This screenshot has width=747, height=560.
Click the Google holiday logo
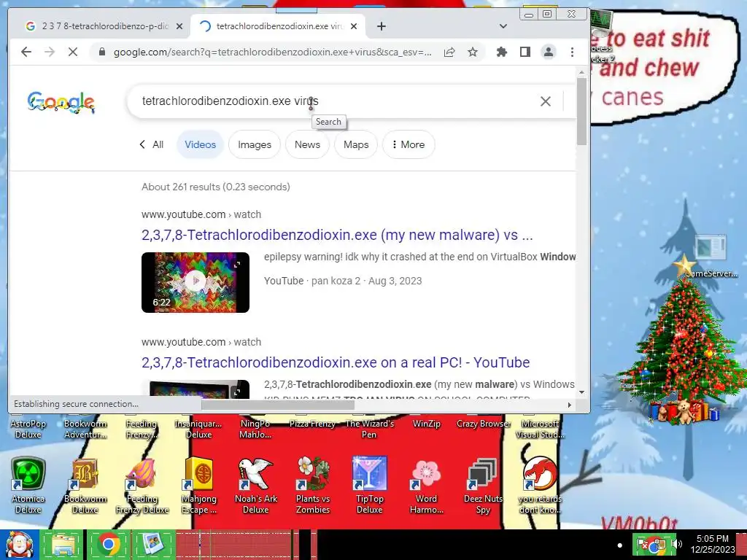(x=61, y=101)
